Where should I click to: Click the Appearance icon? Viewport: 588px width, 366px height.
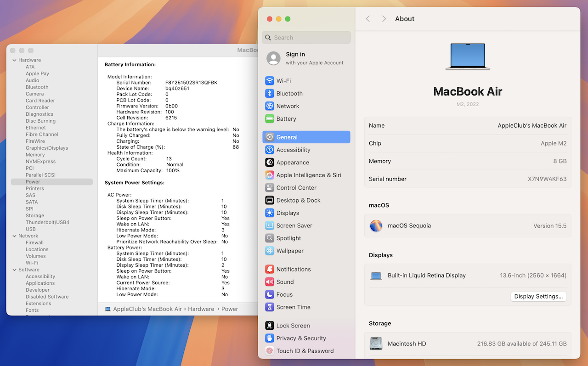(x=270, y=162)
